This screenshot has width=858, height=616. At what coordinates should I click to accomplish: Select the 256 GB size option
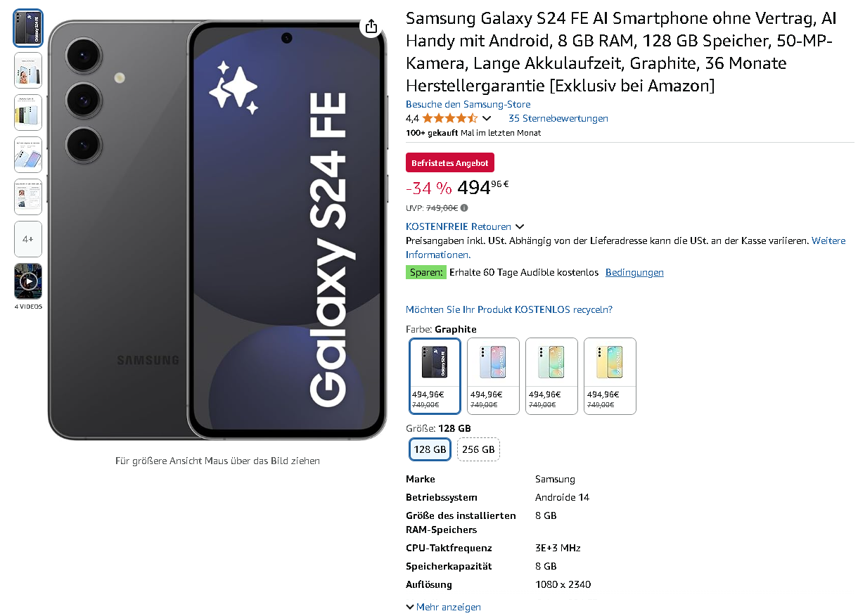tap(478, 449)
